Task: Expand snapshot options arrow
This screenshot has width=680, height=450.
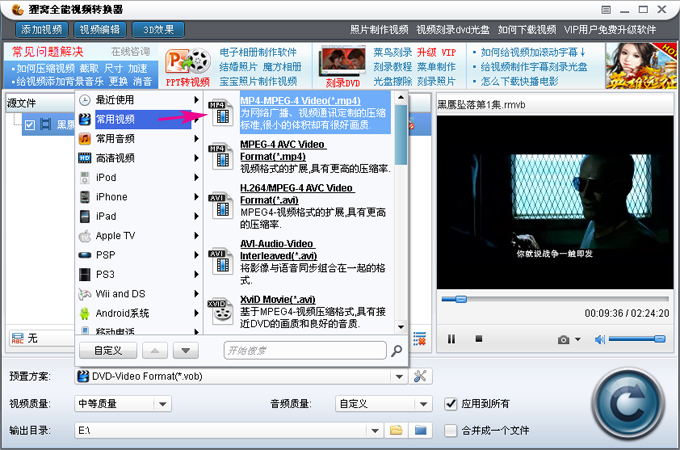Action: pyautogui.click(x=578, y=339)
